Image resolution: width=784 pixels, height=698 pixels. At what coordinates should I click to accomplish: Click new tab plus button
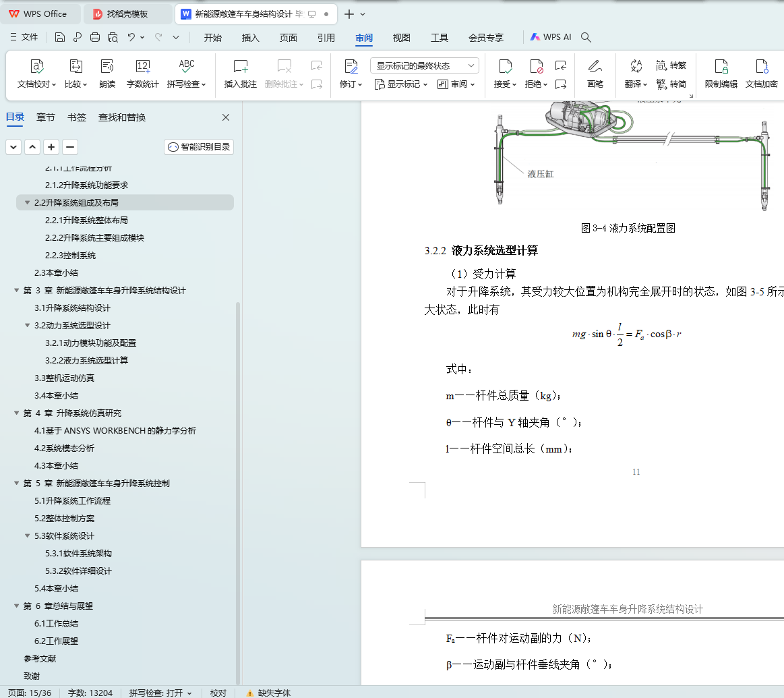point(349,14)
